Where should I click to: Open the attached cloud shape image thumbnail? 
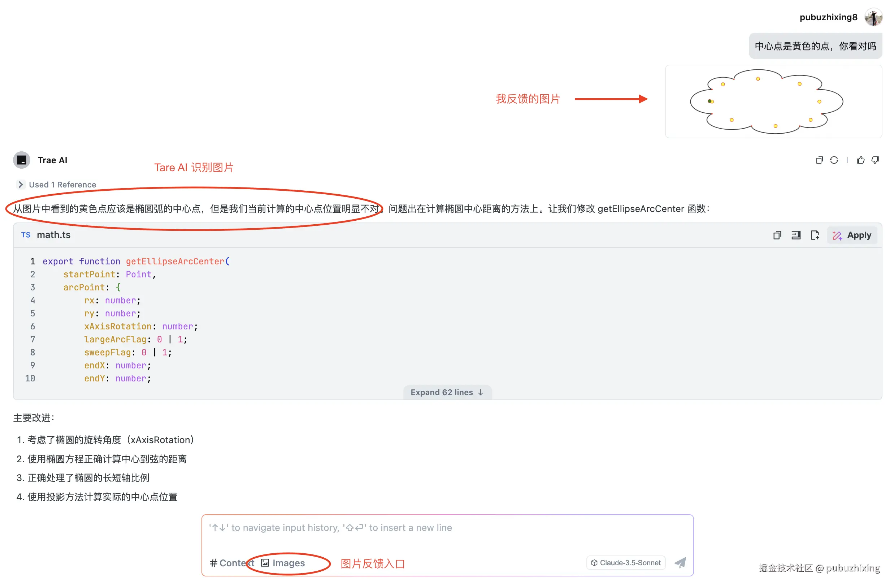(773, 101)
